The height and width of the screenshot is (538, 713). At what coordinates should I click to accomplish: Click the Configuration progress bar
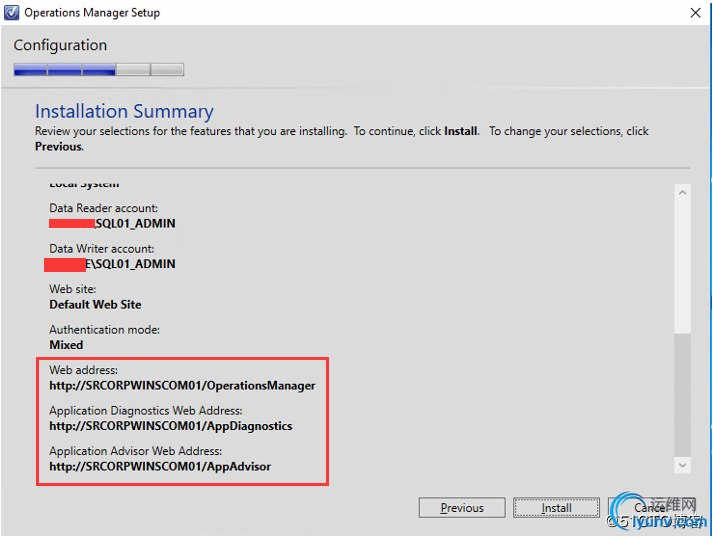(99, 70)
